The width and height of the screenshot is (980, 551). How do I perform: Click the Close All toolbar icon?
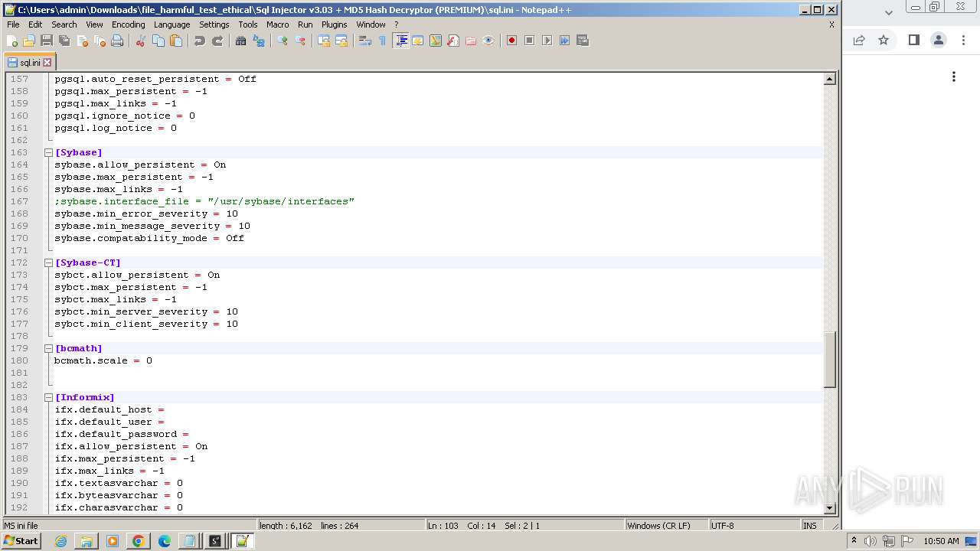[100, 41]
